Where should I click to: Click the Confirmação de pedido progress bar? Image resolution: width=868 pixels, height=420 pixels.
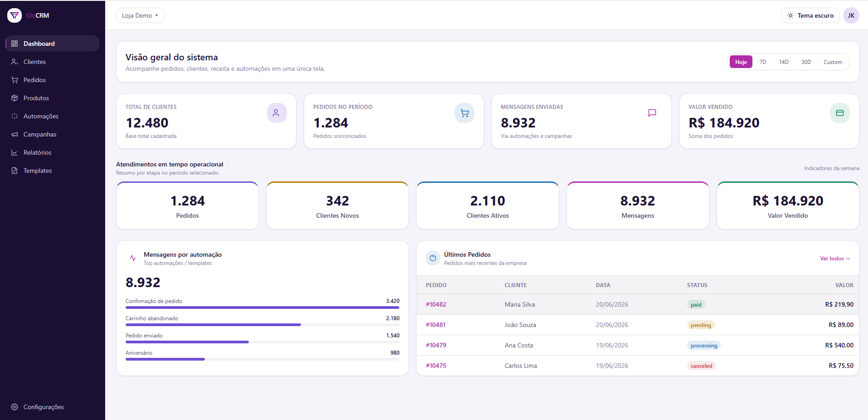point(262,308)
